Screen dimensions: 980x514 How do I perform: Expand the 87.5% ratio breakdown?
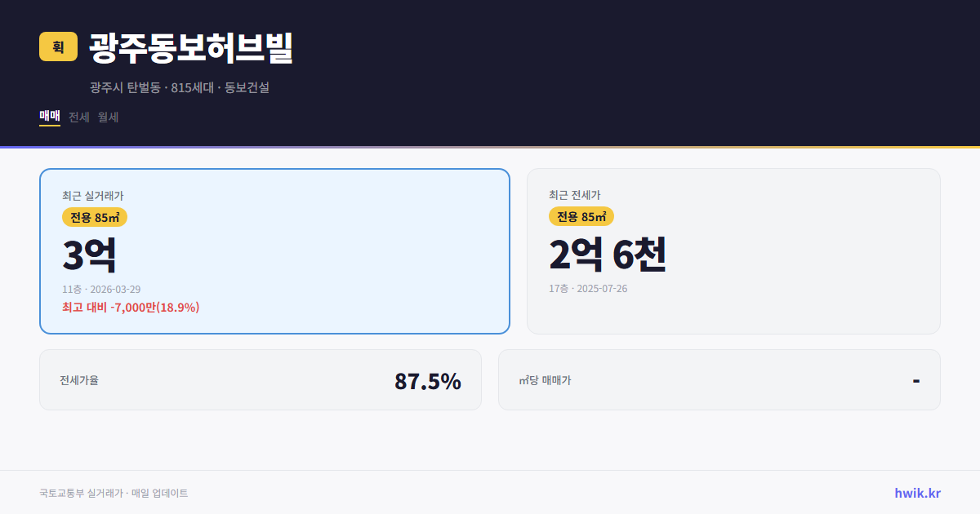(428, 380)
